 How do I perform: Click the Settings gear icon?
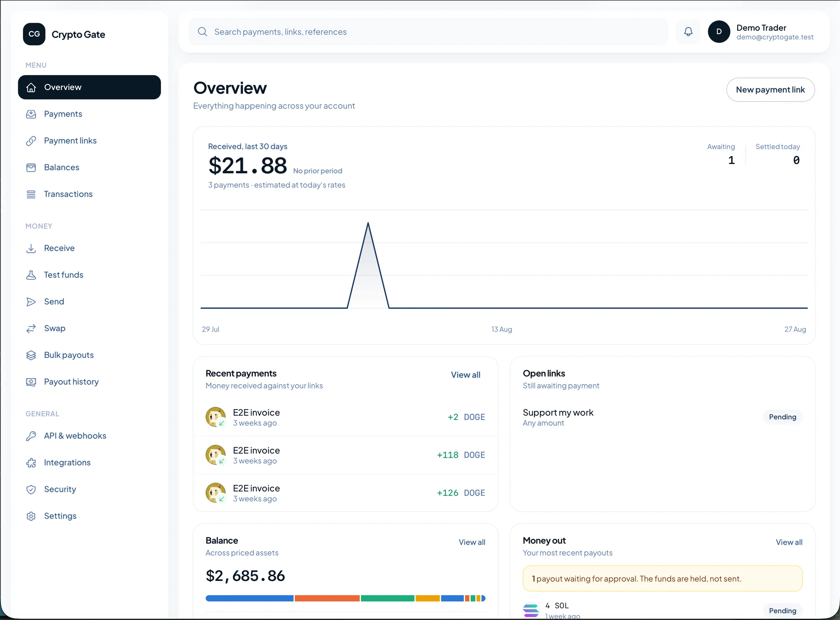pos(31,516)
